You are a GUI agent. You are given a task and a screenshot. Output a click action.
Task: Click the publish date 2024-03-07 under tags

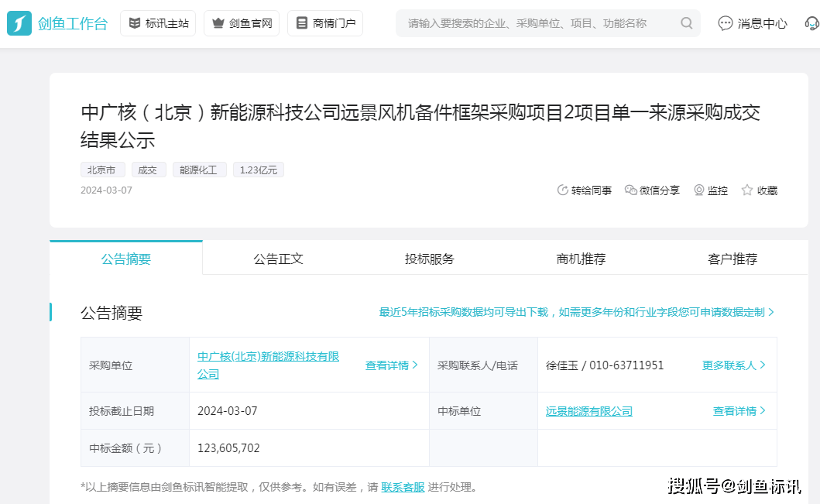pyautogui.click(x=106, y=190)
